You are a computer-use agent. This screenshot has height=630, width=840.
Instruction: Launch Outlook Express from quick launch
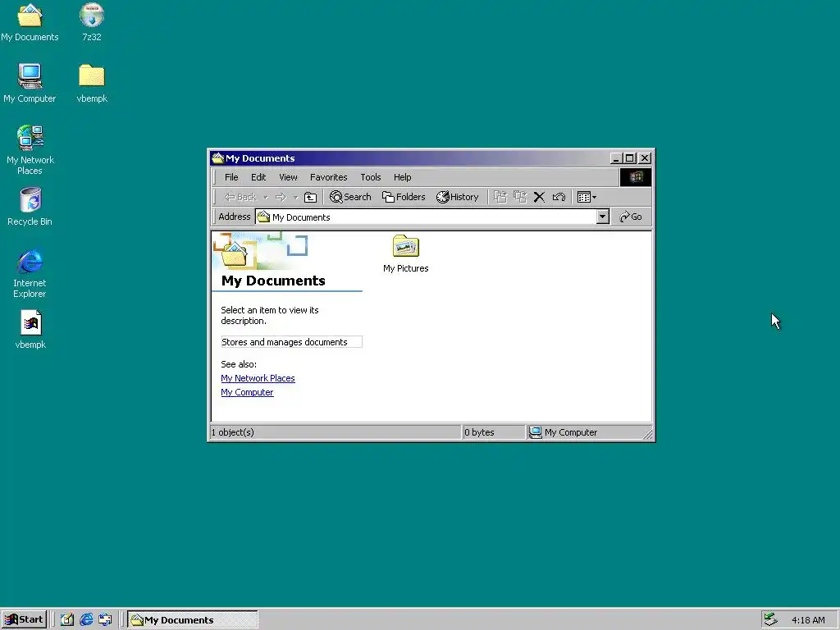pos(105,620)
